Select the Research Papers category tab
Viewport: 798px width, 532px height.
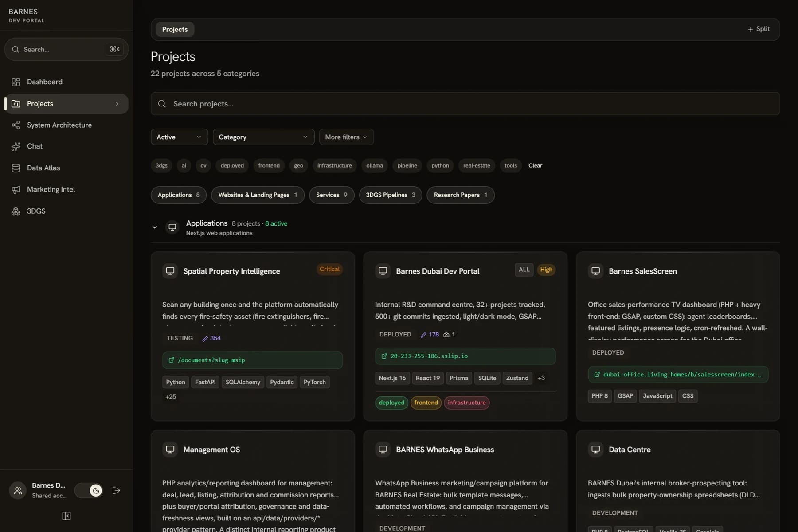(461, 195)
